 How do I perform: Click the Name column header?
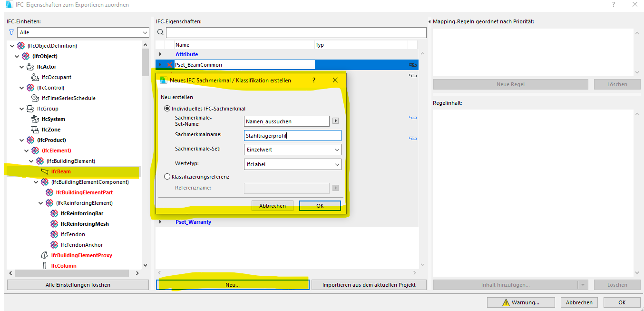(x=244, y=45)
